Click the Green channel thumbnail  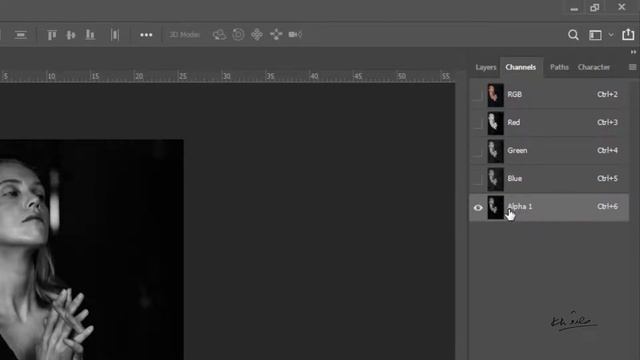point(496,151)
